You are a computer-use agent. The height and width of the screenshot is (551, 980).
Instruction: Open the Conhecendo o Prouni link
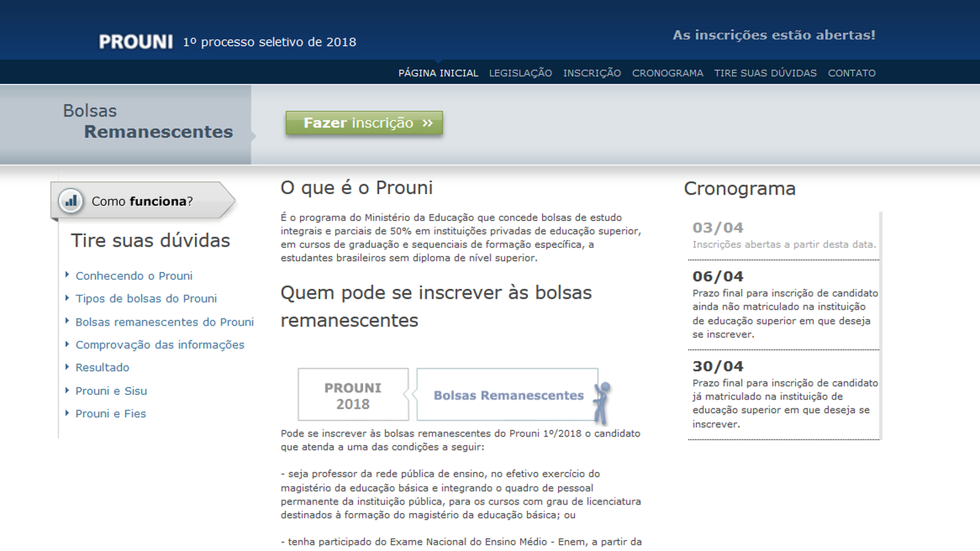tap(134, 276)
